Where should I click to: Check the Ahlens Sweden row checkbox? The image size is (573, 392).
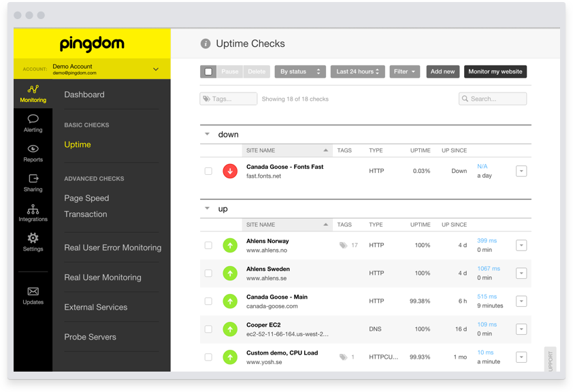tap(208, 274)
